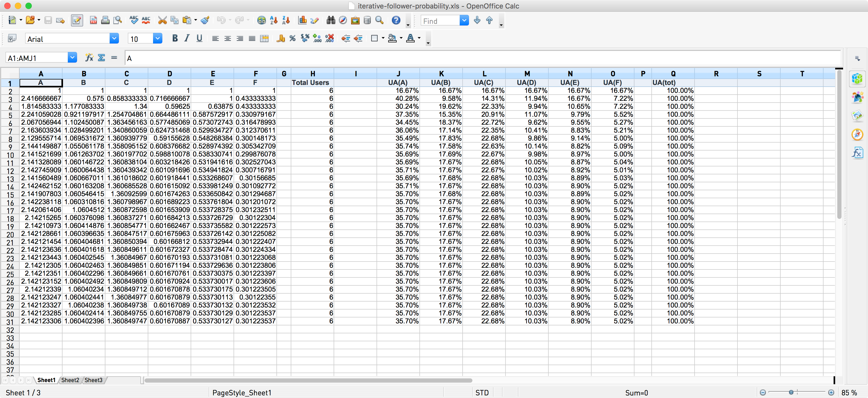Switch to Sheet2 tab

pos(70,380)
